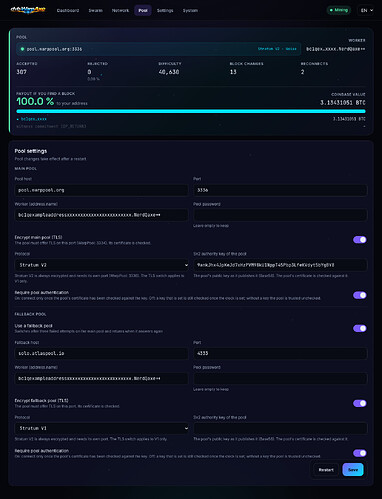Click the payout progress bar

click(x=191, y=111)
